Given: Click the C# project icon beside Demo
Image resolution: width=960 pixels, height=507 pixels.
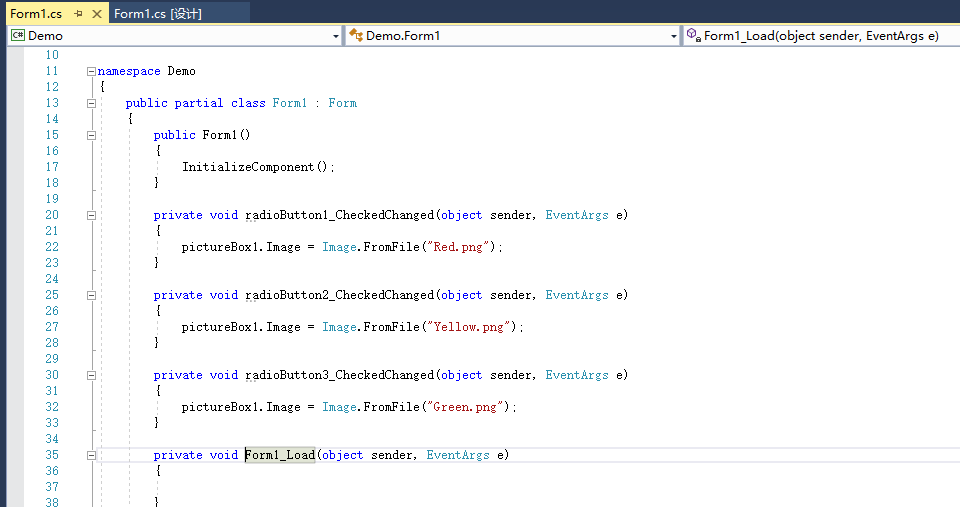Looking at the screenshot, I should tap(17, 36).
